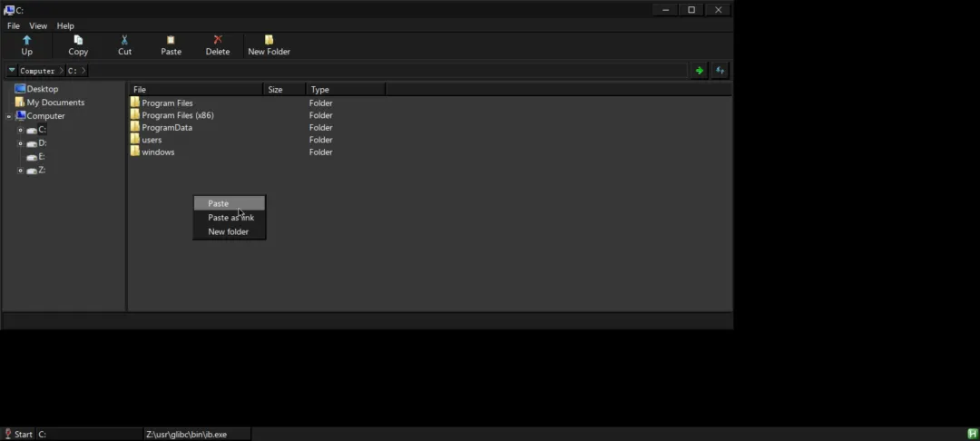Click the Paste toolbar icon
Image resolution: width=980 pixels, height=441 pixels.
(x=171, y=40)
